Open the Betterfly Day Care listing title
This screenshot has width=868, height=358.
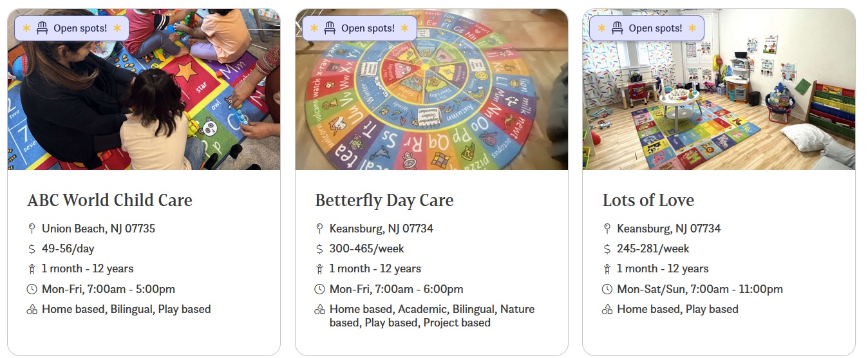(384, 200)
